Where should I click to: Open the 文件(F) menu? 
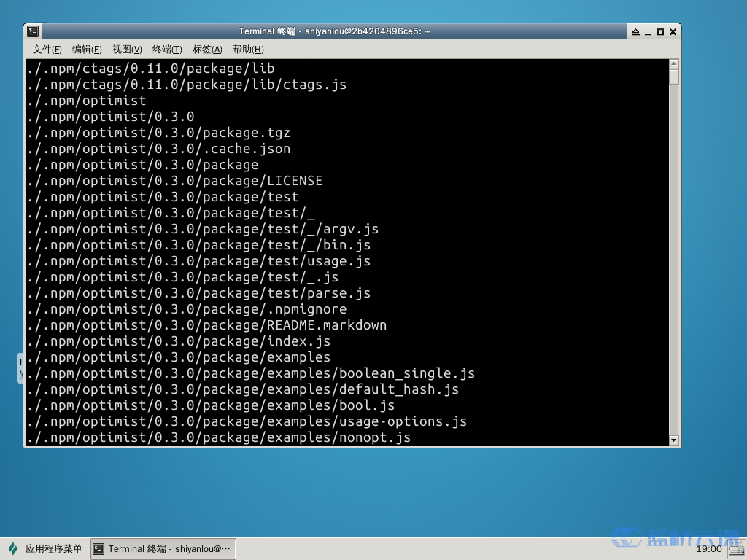(x=47, y=50)
